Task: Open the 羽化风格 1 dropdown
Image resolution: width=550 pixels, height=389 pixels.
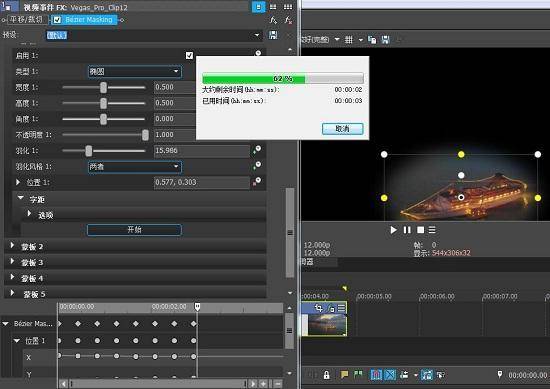Action: (135, 167)
